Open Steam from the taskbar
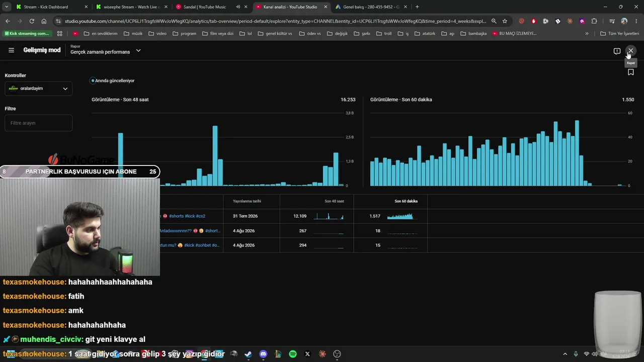The height and width of the screenshot is (362, 644). (248, 354)
